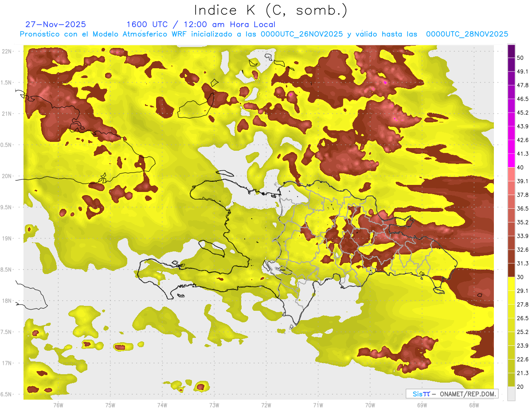532x411 pixels.
Task: Click the color scale value "41.3"
Action: [523, 154]
